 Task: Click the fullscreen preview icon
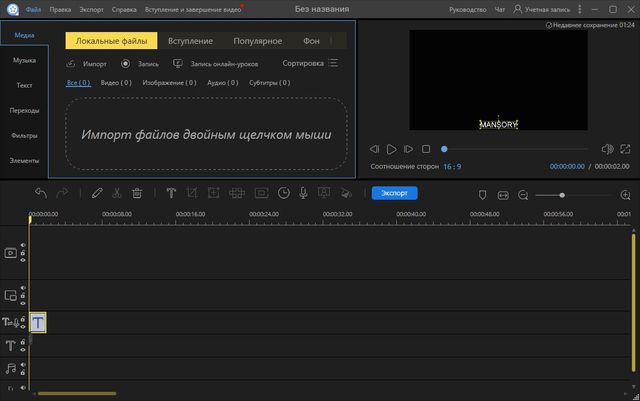click(x=625, y=149)
